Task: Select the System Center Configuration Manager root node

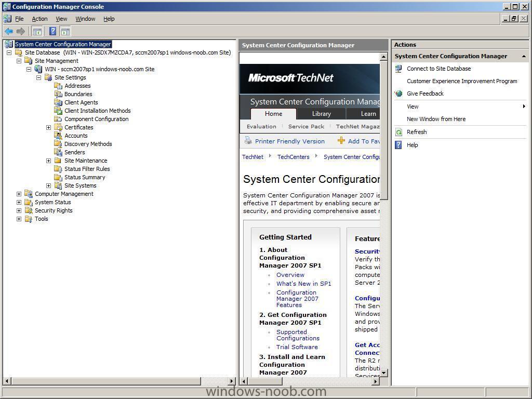Action: pos(63,44)
